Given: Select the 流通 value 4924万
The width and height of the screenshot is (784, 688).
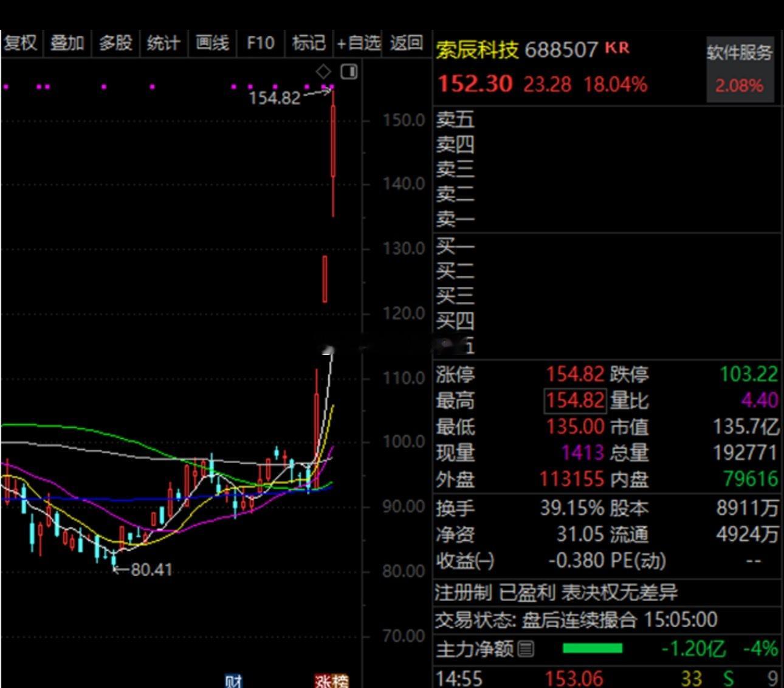Looking at the screenshot, I should (x=747, y=534).
